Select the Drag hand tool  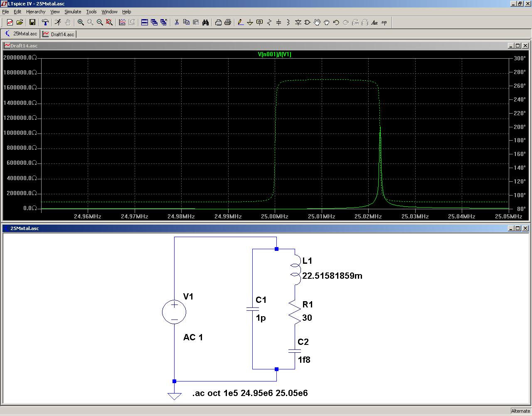(327, 22)
